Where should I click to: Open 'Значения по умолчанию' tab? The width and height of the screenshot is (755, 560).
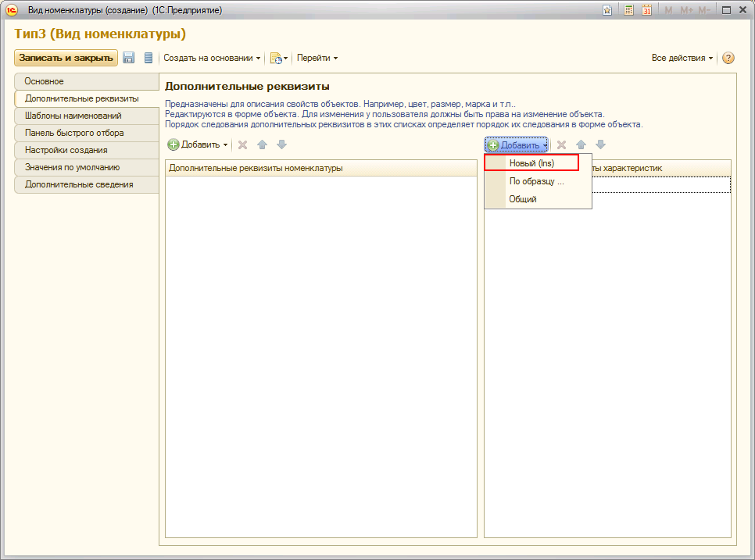coord(72,167)
